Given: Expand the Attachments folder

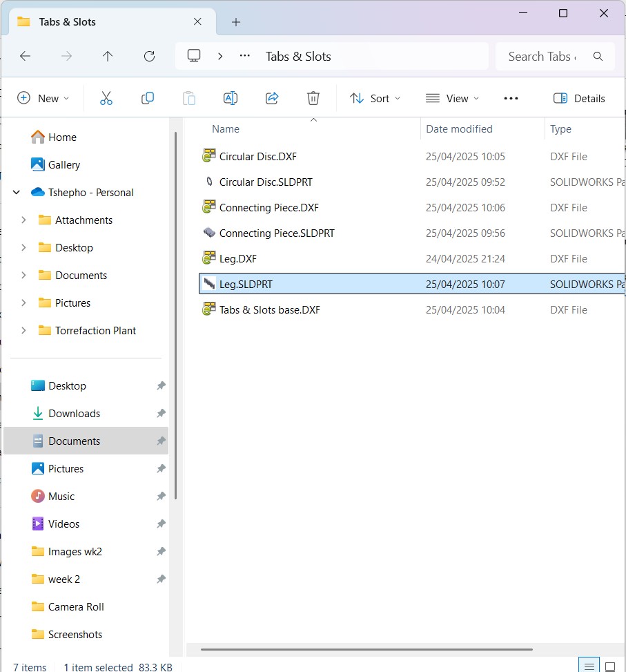Looking at the screenshot, I should [23, 220].
